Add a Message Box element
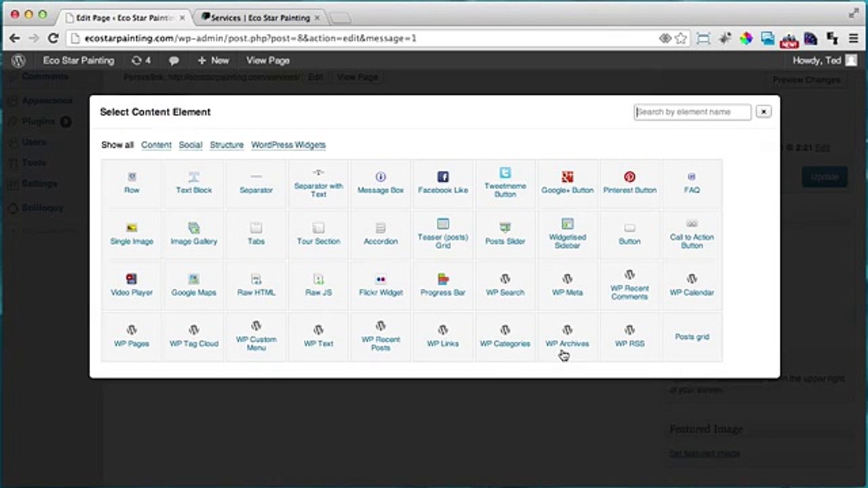868x488 pixels. (380, 184)
